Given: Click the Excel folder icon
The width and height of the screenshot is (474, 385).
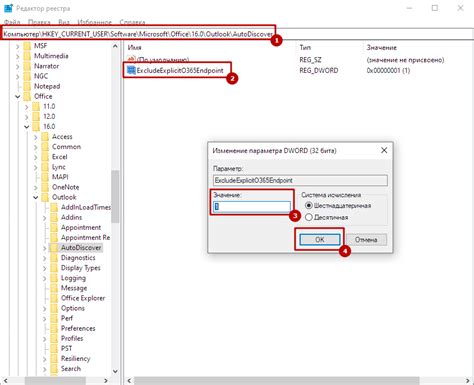Looking at the screenshot, I should pyautogui.click(x=45, y=157).
